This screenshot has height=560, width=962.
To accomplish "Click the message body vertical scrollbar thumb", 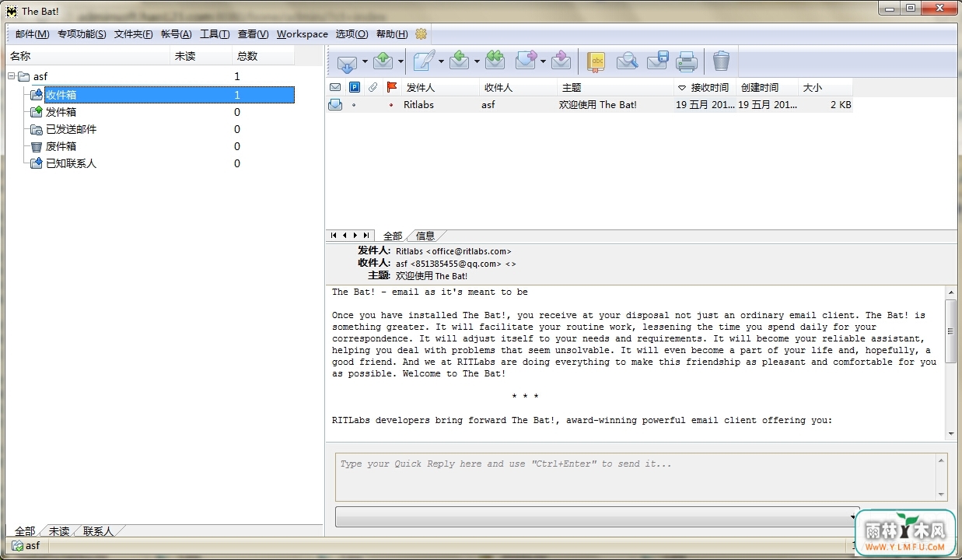I will pos(950,331).
